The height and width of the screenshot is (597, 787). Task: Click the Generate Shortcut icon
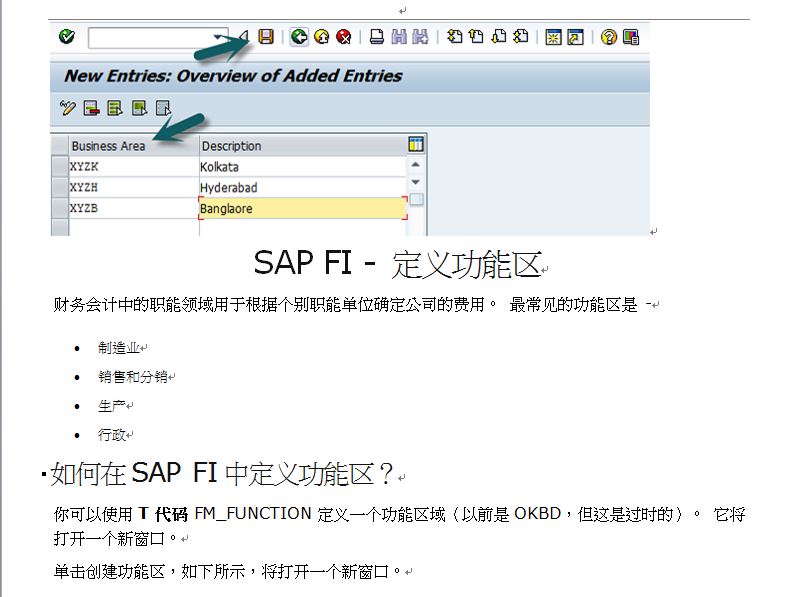coord(576,37)
